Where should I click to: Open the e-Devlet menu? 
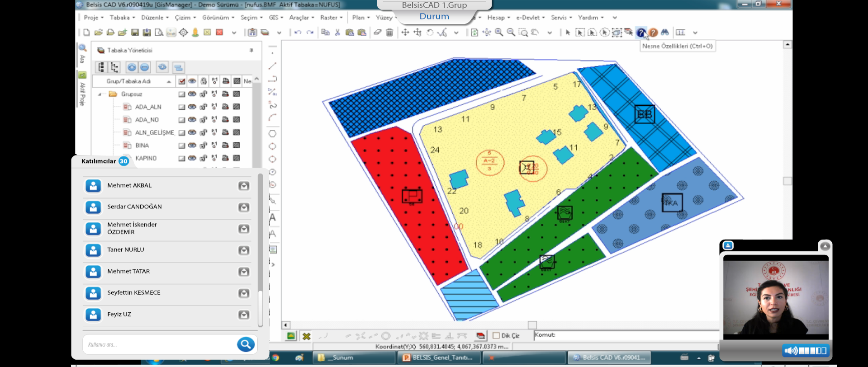point(531,18)
